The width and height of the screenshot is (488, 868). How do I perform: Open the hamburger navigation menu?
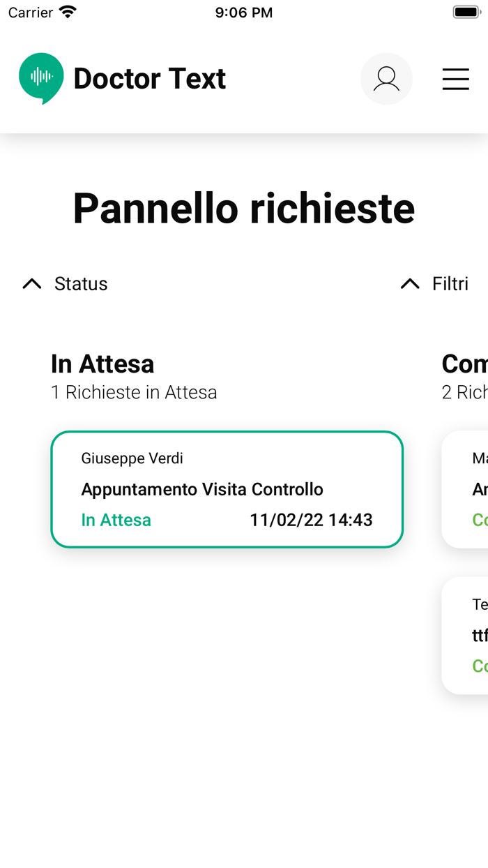(456, 79)
